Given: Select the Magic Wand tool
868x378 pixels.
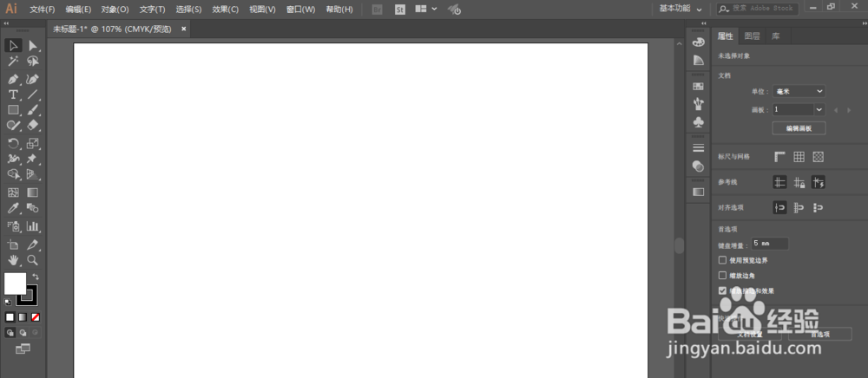Looking at the screenshot, I should pos(13,61).
